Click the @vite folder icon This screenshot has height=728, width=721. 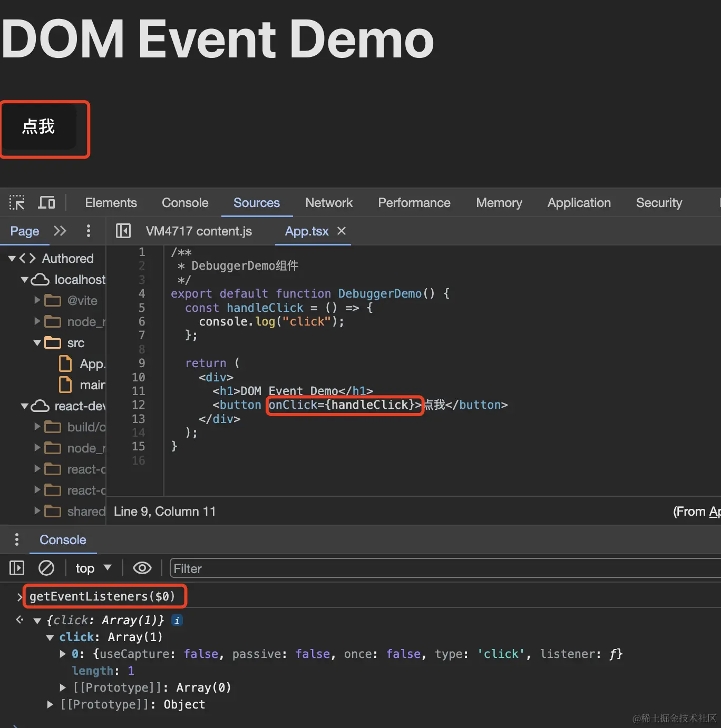click(x=53, y=301)
